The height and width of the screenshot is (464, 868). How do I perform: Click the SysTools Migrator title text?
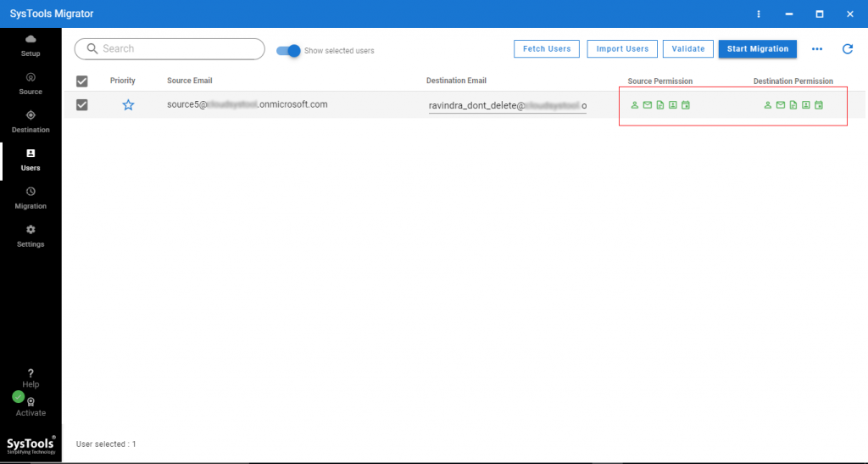coord(52,14)
